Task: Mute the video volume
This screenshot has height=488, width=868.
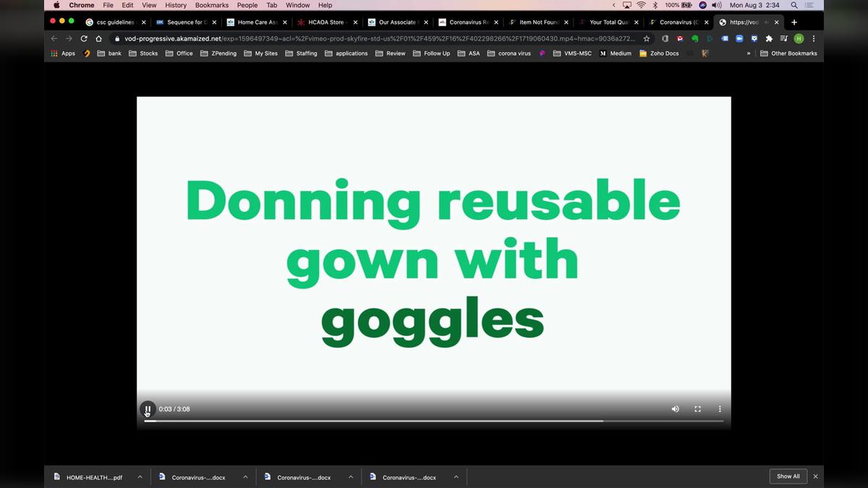Action: tap(675, 409)
